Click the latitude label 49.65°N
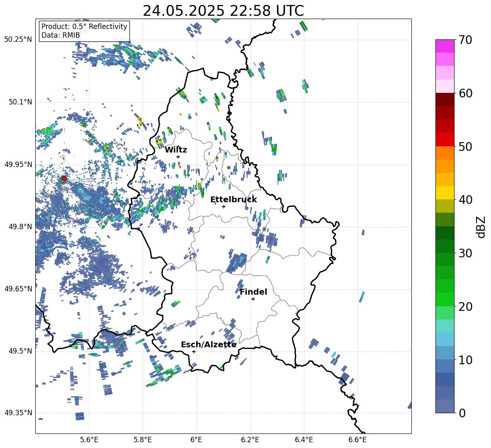 (x=18, y=289)
